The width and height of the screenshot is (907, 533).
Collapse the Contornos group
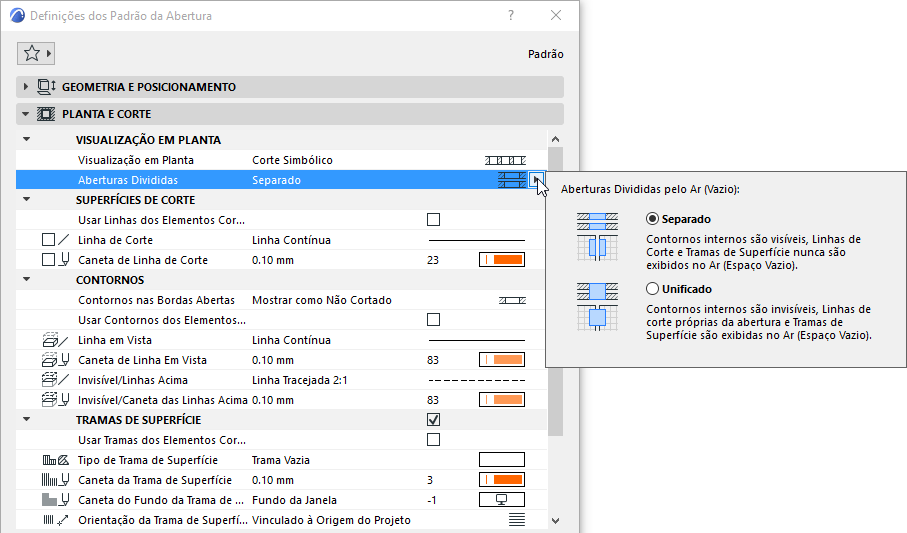tap(27, 280)
